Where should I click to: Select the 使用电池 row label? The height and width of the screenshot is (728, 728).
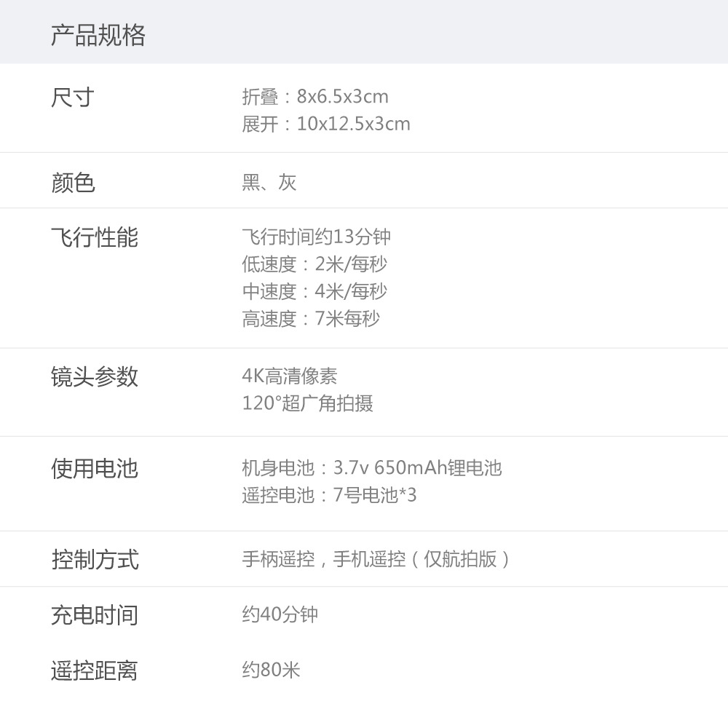[x=95, y=468]
